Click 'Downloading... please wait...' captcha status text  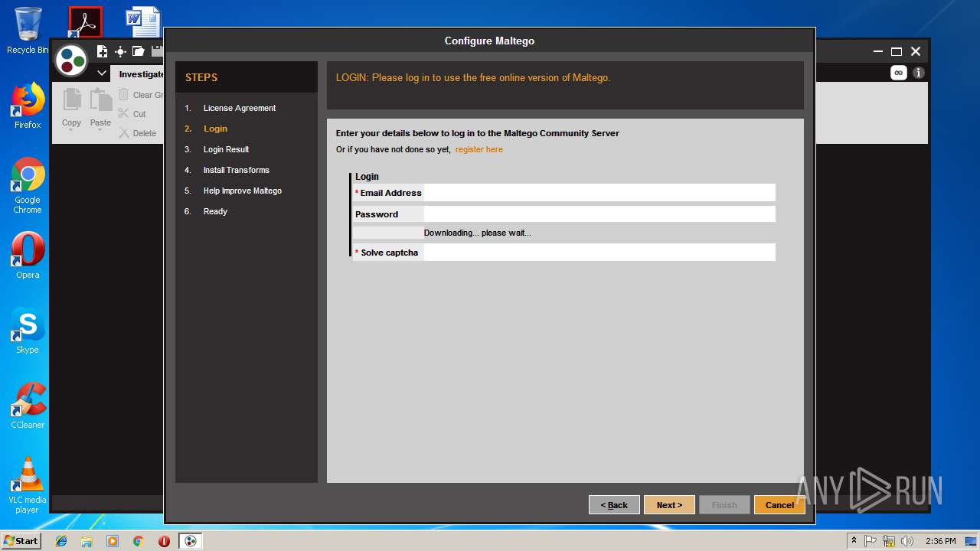pyautogui.click(x=477, y=233)
